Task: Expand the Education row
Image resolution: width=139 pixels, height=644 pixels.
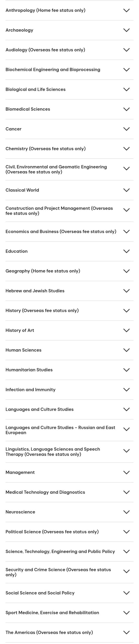Action: [x=69, y=251]
